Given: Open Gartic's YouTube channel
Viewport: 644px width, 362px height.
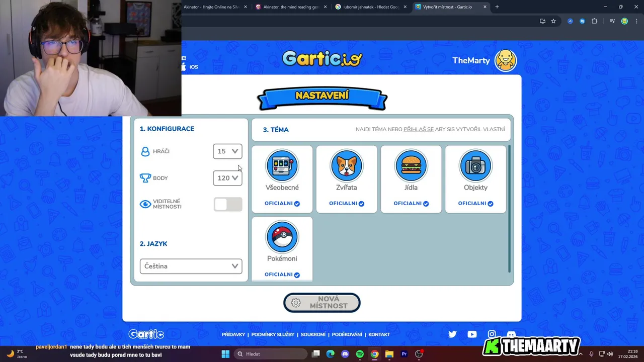Looking at the screenshot, I should [x=472, y=334].
